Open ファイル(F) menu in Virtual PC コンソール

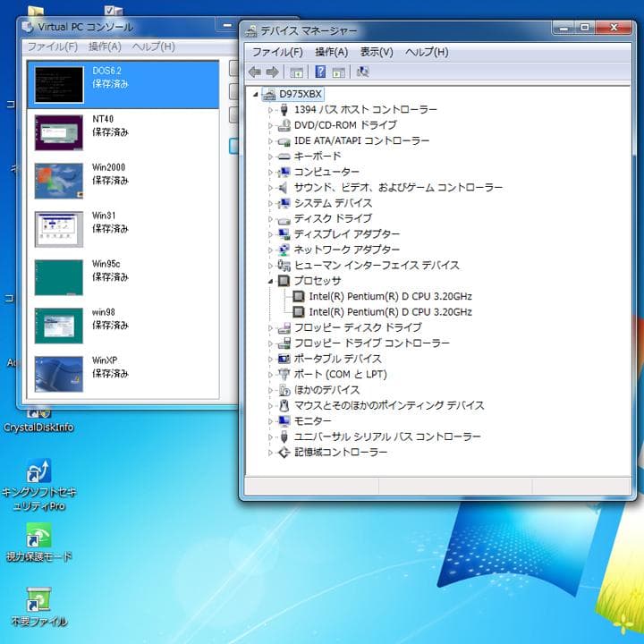pyautogui.click(x=52, y=47)
